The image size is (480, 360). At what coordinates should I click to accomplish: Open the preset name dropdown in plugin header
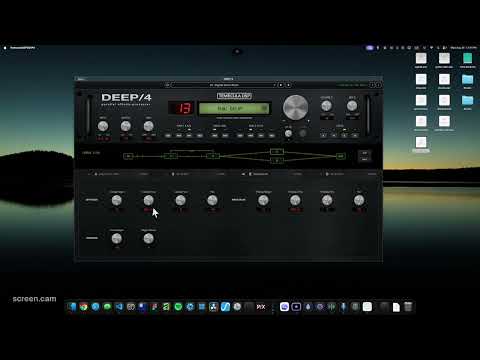[x=224, y=85]
